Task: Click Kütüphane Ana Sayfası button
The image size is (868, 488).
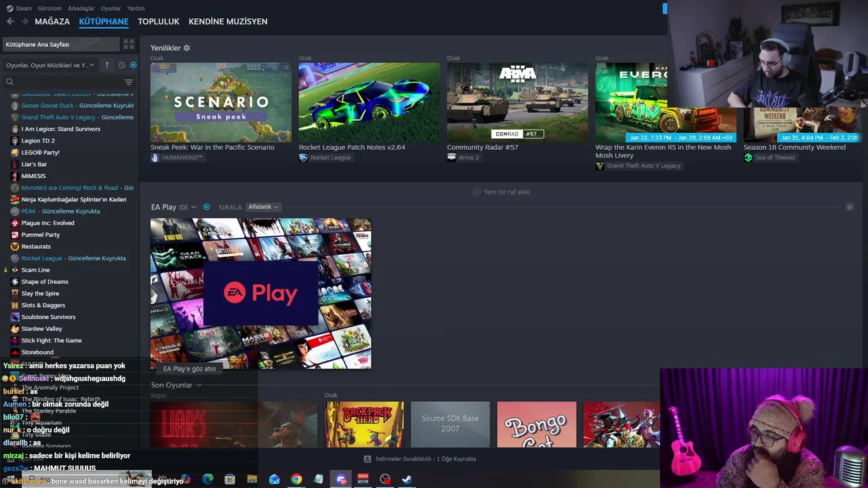Action: click(x=60, y=44)
